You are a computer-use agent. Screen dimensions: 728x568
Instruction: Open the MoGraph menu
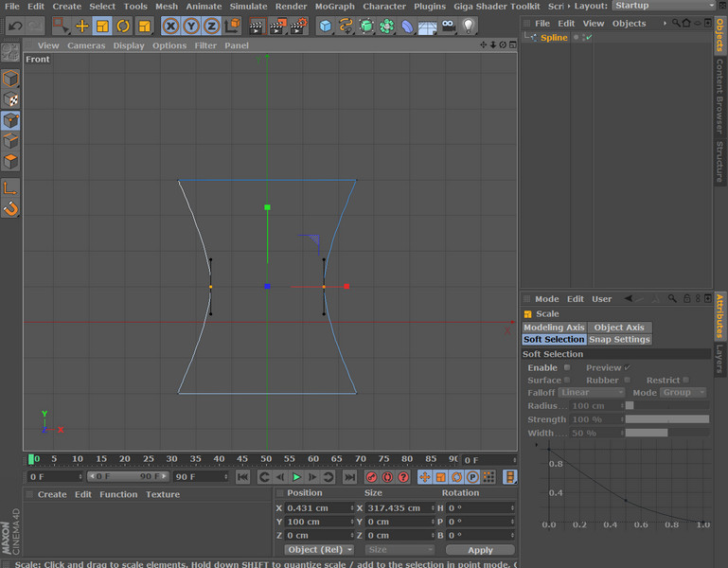(x=334, y=6)
